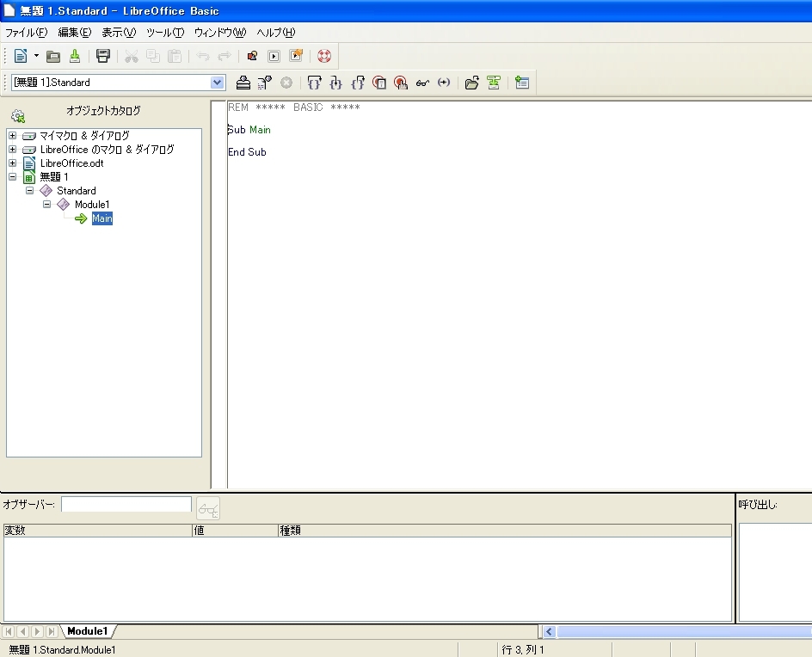The width and height of the screenshot is (812, 657).
Task: Toggle the Enable Watch glasses icon
Action: pos(422,83)
